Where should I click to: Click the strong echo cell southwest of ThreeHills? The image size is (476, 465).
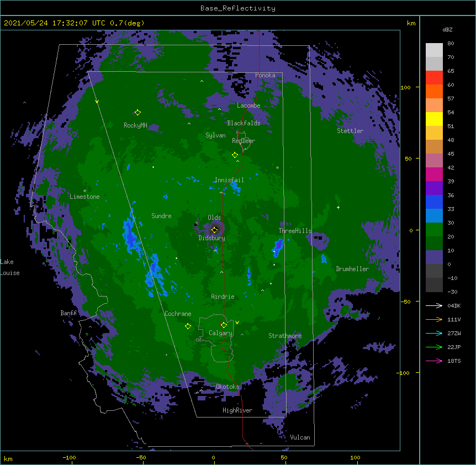(x=278, y=247)
